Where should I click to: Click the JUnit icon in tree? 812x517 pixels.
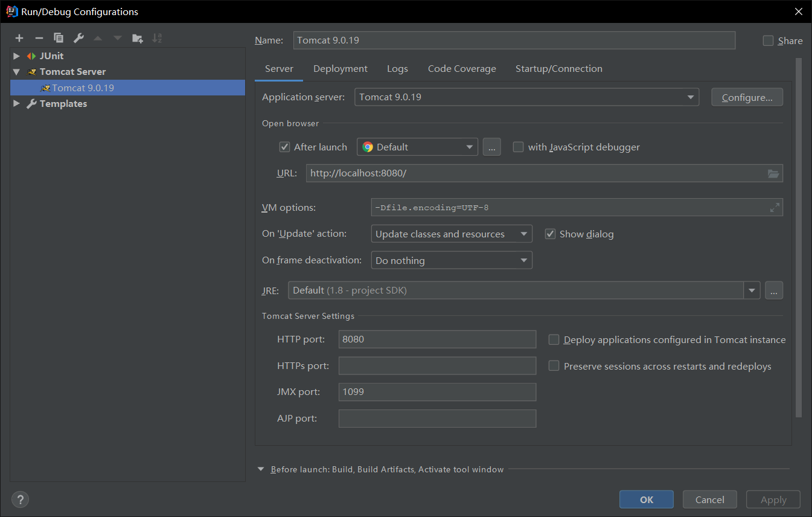[x=31, y=56]
